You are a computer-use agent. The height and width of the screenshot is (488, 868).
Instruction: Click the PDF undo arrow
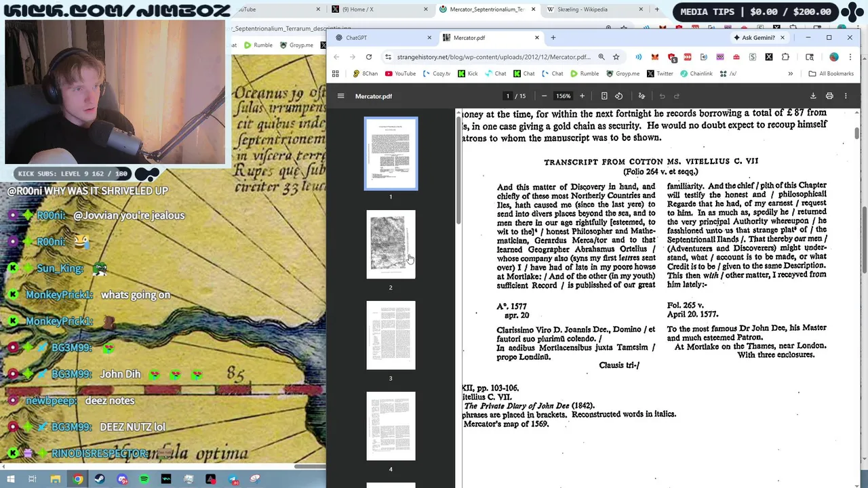tap(663, 96)
